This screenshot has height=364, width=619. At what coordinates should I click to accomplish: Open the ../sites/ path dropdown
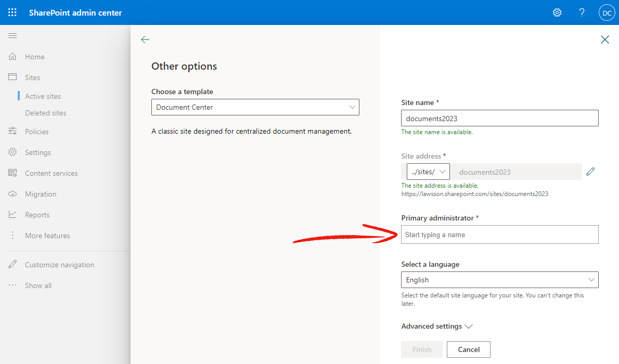(x=428, y=172)
